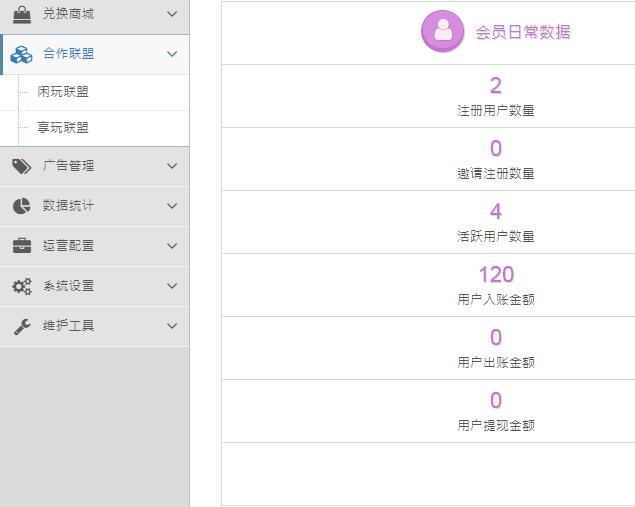This screenshot has height=507, width=635.
Task: Click the value 0 above 用户出账金额
Action: coord(496,337)
